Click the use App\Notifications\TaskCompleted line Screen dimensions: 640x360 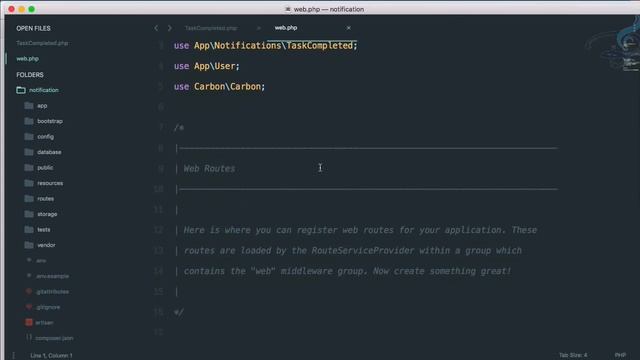265,46
